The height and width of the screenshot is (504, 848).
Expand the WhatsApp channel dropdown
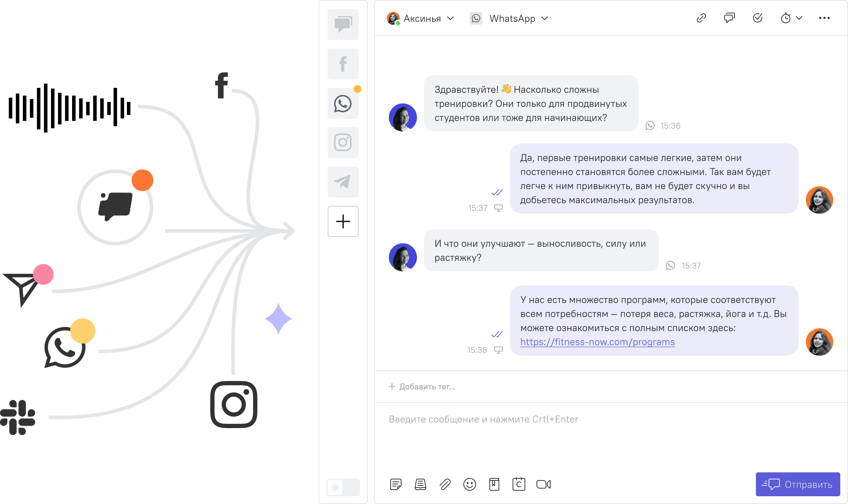pos(545,18)
